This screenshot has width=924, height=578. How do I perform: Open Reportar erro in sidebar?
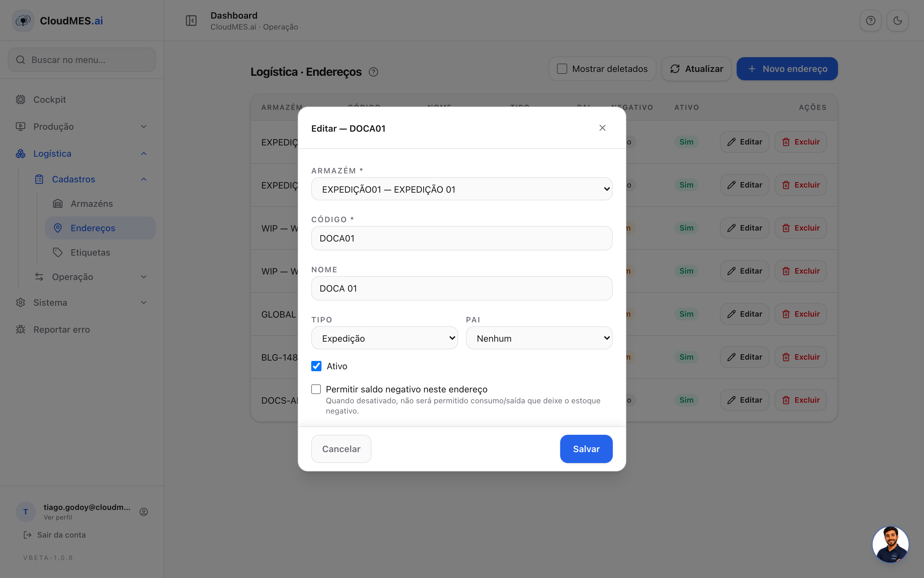(x=82, y=329)
